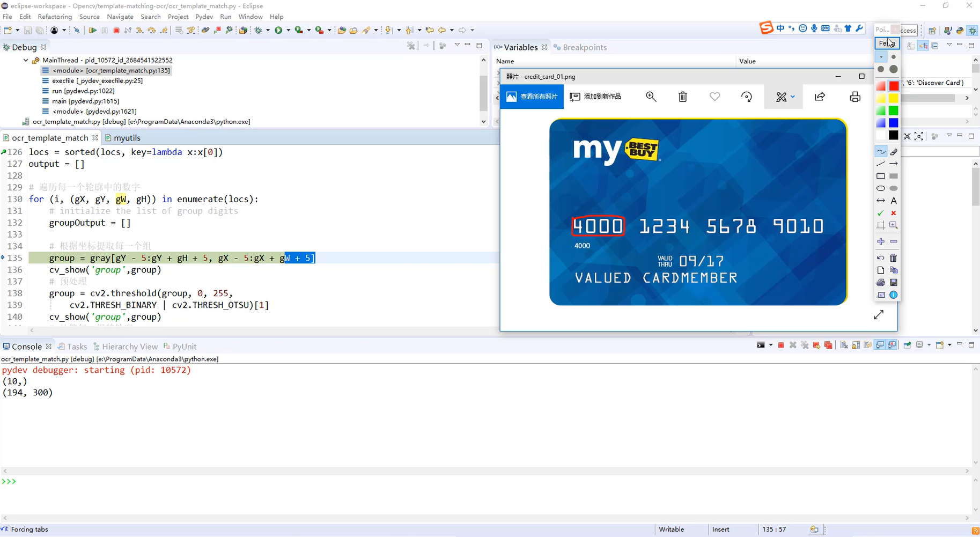The image size is (980, 537).
Task: Share the photo from the Photos toolbar
Action: [x=820, y=97]
